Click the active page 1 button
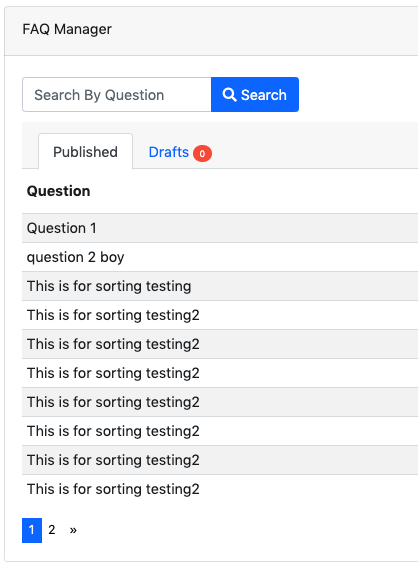 pyautogui.click(x=32, y=530)
